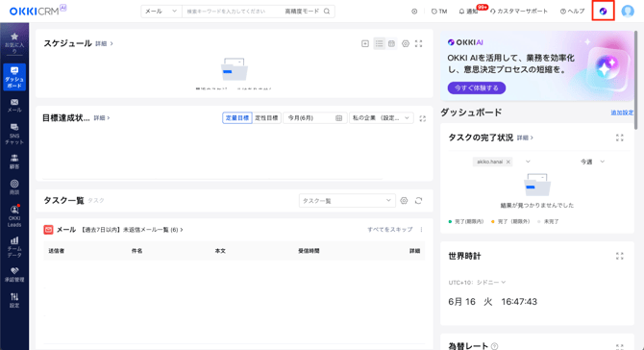Expand 未返信メール一覧 (6) link
The height and width of the screenshot is (350, 644).
coord(132,230)
